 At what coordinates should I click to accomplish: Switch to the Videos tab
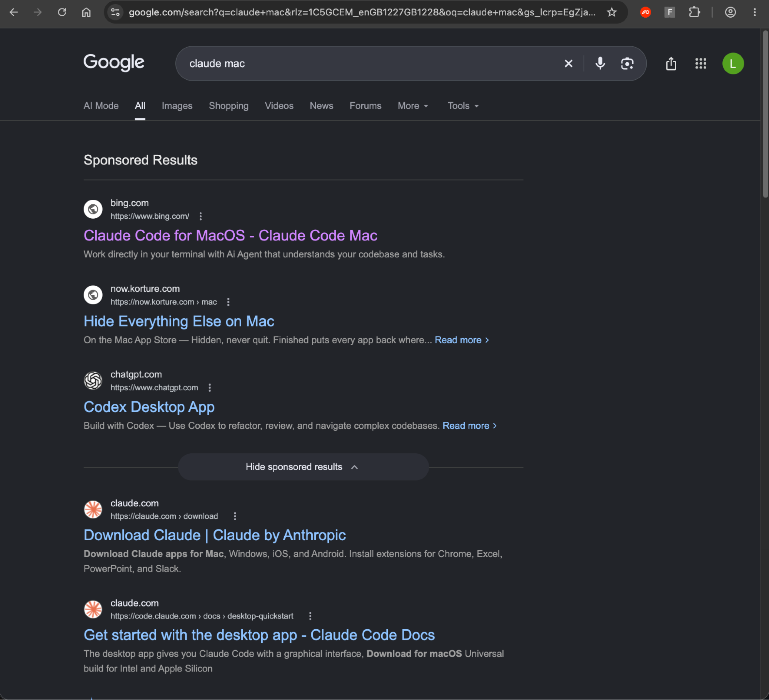coord(279,106)
